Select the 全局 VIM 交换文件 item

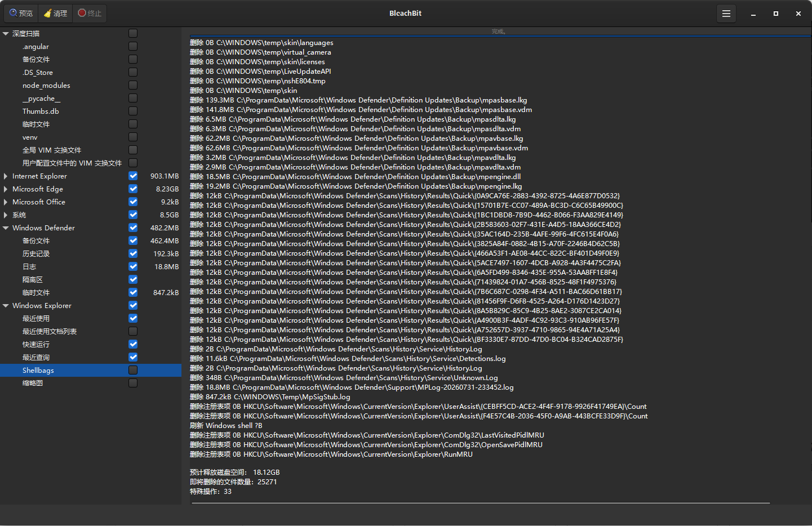[x=52, y=150]
